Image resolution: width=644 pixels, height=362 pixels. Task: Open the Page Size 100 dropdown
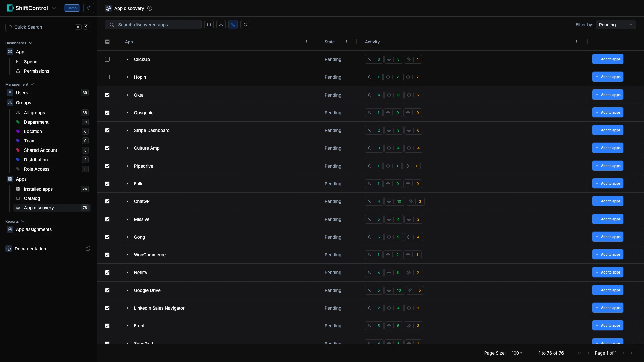(517, 353)
